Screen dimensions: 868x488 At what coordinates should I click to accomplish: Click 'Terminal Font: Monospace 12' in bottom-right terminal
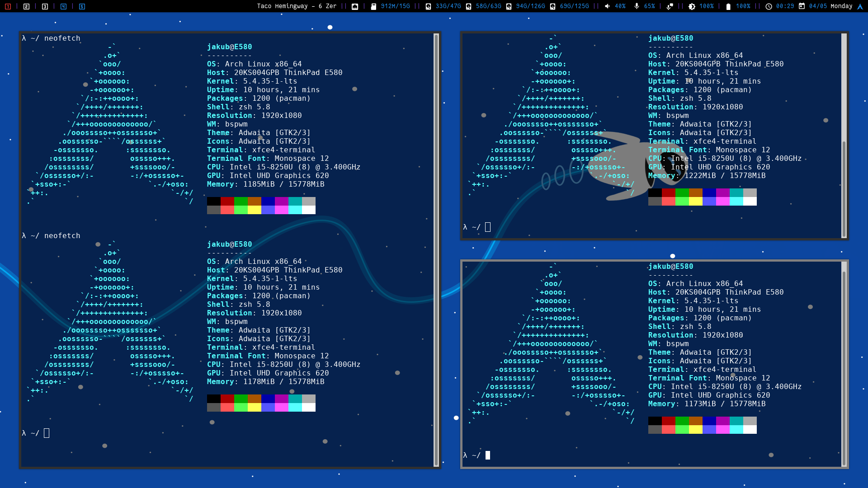pyautogui.click(x=709, y=378)
